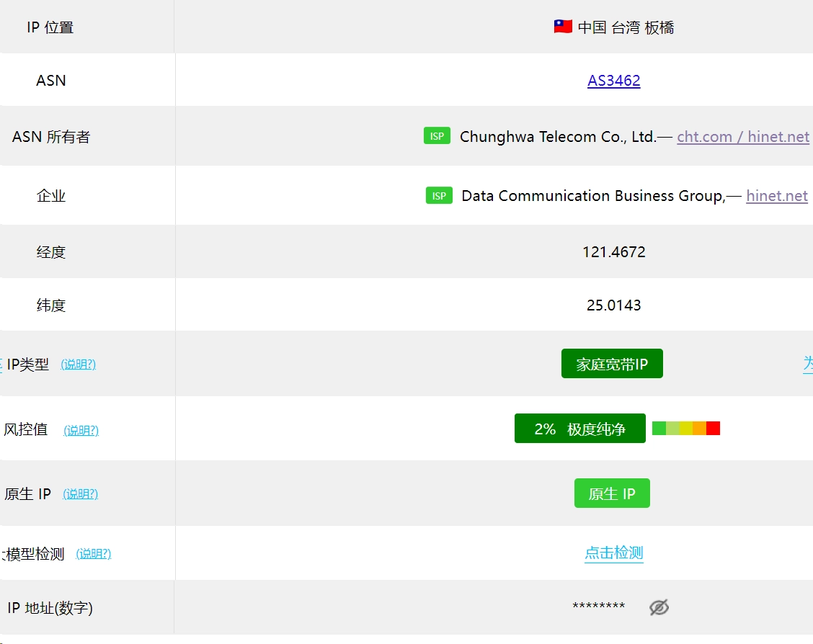The height and width of the screenshot is (644, 813).
Task: Click the 点击检测 link
Action: [613, 553]
